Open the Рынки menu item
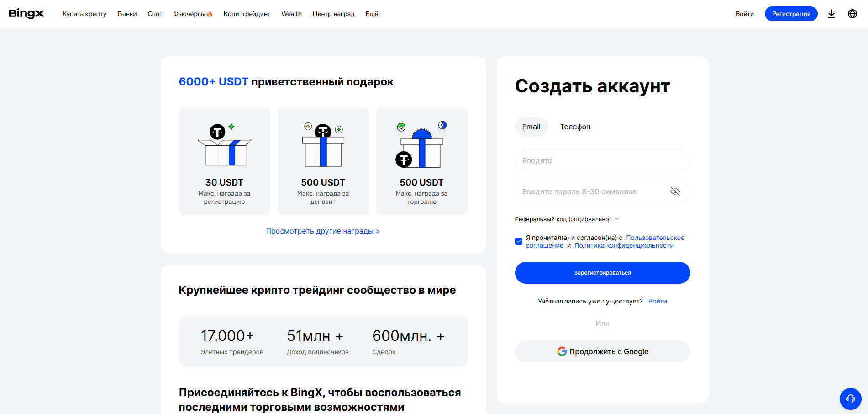The image size is (868, 414). pyautogui.click(x=127, y=14)
